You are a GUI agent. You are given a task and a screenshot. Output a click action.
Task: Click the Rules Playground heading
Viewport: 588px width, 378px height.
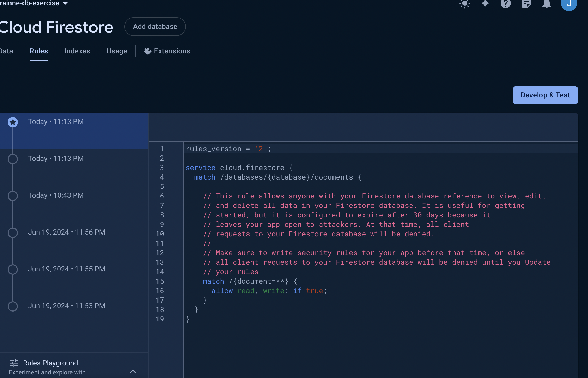tap(51, 363)
